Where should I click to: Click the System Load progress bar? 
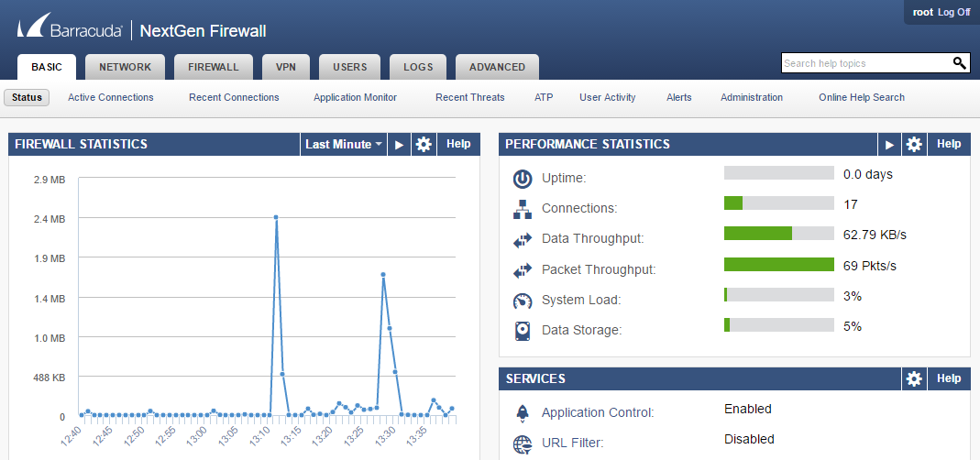pos(778,295)
